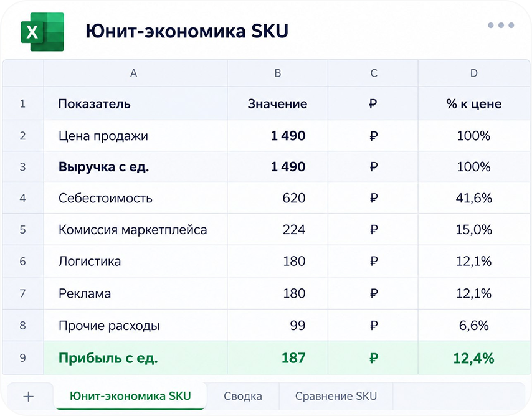Select column D header
The image size is (532, 416).
click(x=474, y=73)
